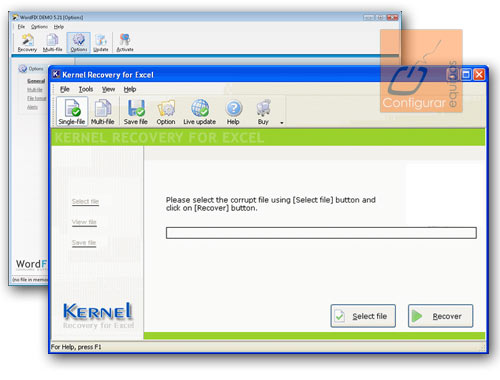Click the Kernel Recovery title bar app icon
This screenshot has width=500, height=380.
tap(56, 74)
